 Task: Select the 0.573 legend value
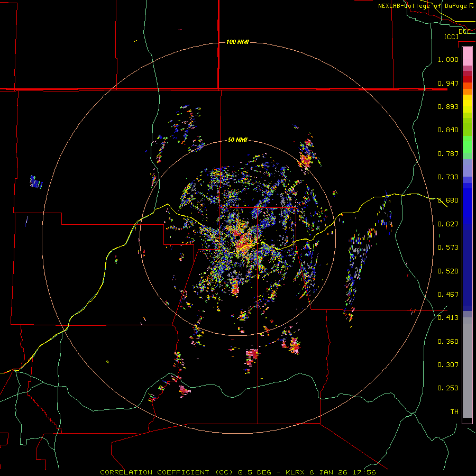point(448,248)
